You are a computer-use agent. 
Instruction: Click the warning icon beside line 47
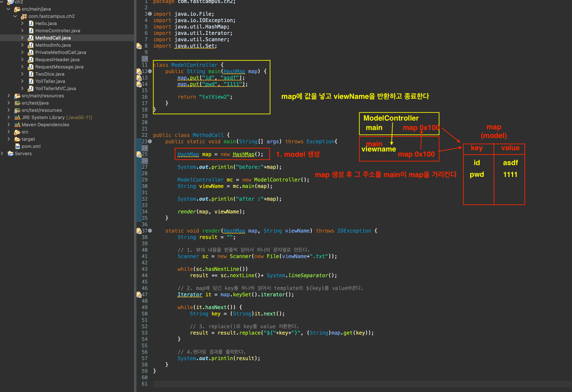pyautogui.click(x=139, y=295)
